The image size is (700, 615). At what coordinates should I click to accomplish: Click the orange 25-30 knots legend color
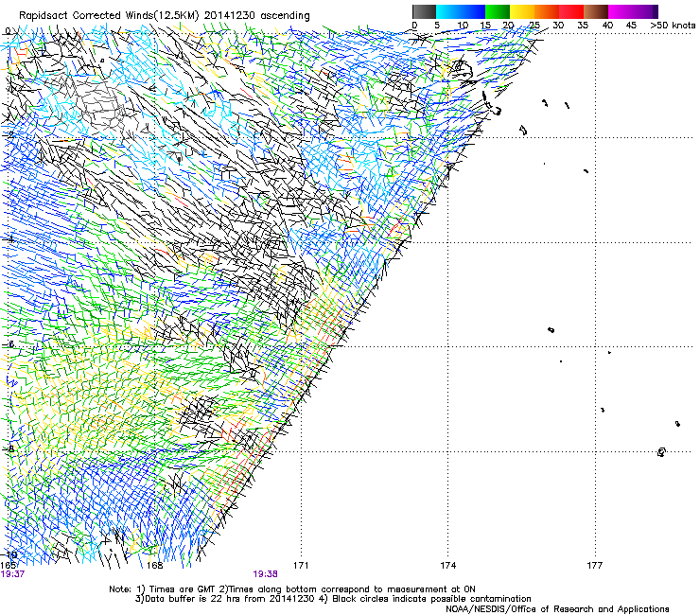[546, 11]
